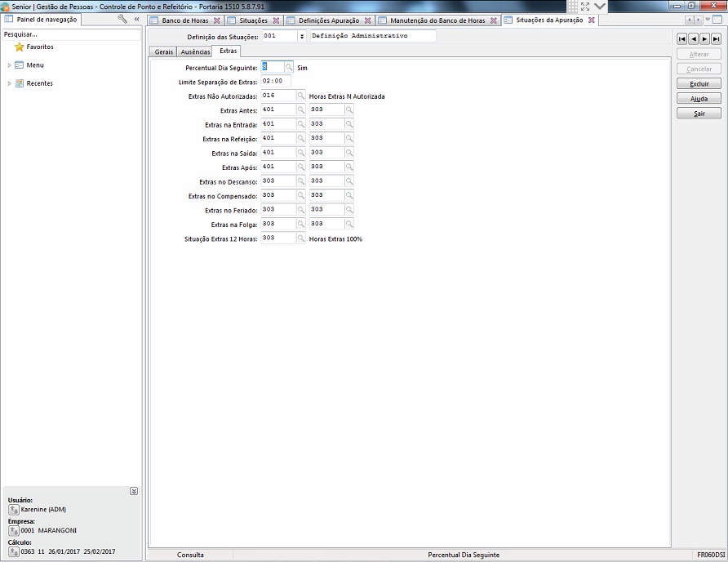The image size is (728, 562).
Task: Click the Limite Separação de Extras field
Action: (x=276, y=82)
